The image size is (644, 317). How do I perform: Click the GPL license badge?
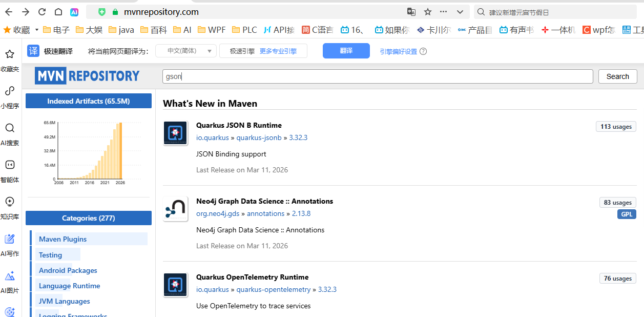[627, 214]
